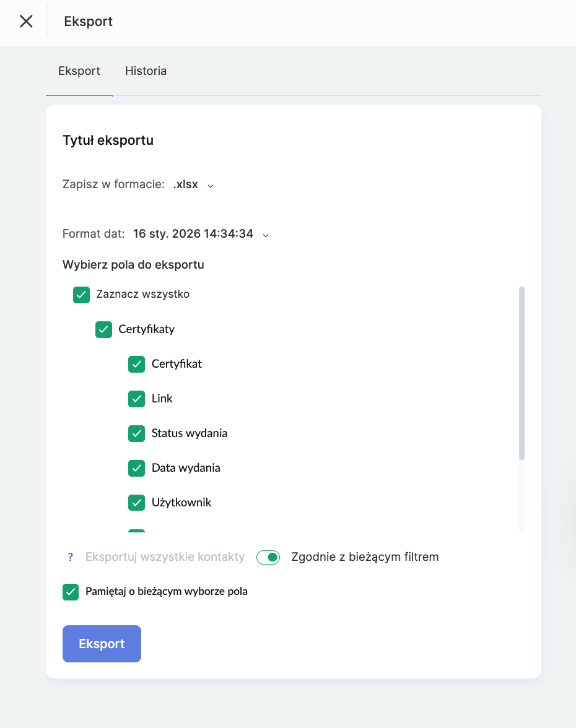Uncheck the Zaznacz wszystko checkbox
The width and height of the screenshot is (576, 728).
[82, 295]
